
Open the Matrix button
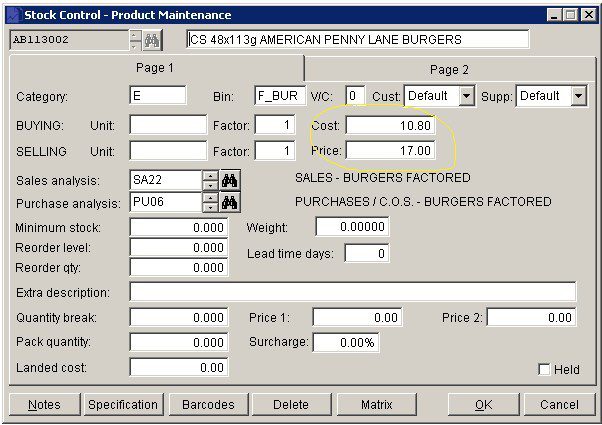(x=377, y=405)
